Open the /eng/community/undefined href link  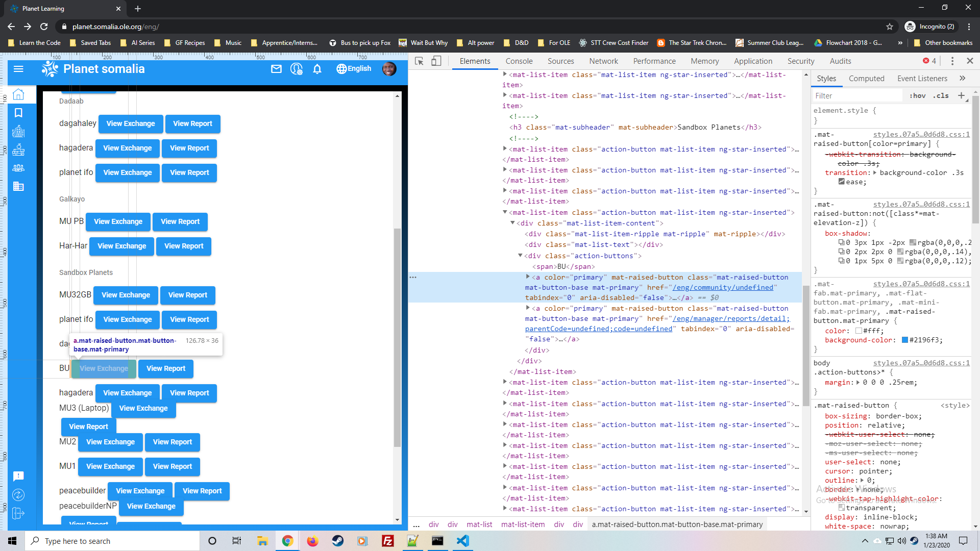coord(723,287)
